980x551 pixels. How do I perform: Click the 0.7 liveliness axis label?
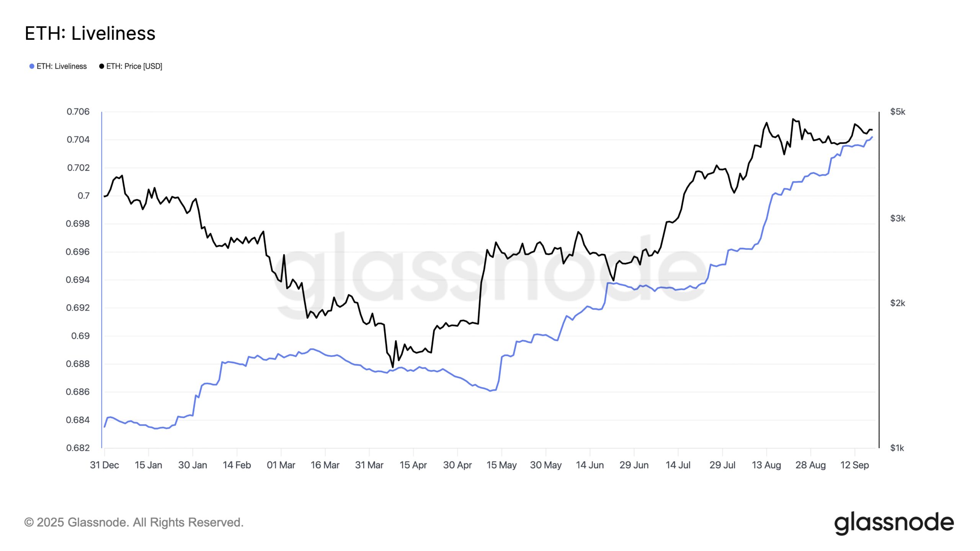point(83,196)
